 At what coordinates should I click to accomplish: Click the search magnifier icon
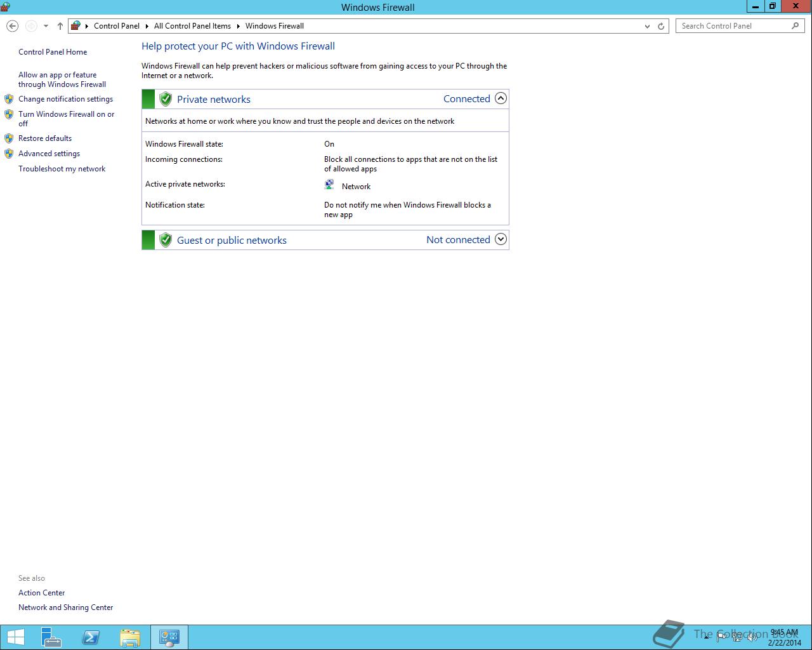pyautogui.click(x=796, y=26)
